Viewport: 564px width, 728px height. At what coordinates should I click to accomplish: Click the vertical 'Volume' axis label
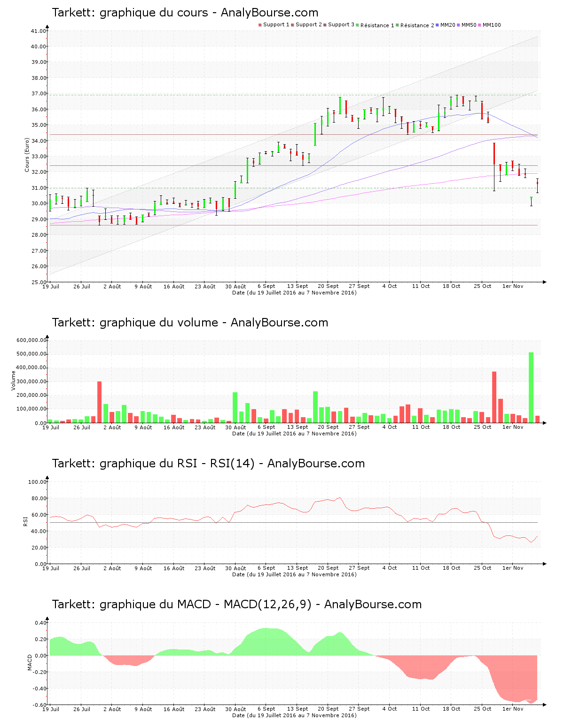point(14,380)
